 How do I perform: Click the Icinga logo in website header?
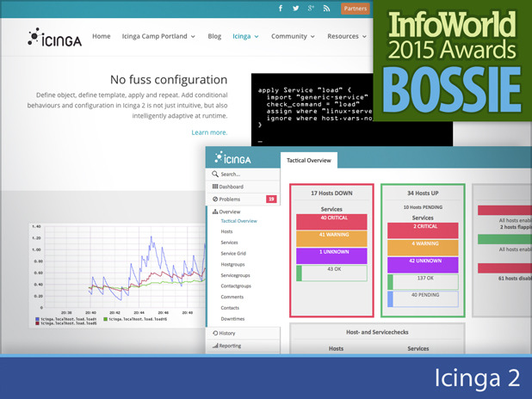coord(54,37)
